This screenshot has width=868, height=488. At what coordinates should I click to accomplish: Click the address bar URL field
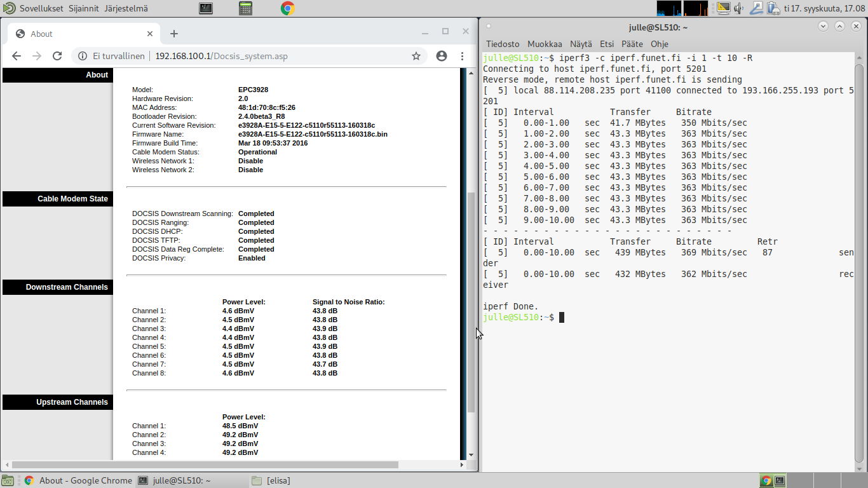pos(254,56)
